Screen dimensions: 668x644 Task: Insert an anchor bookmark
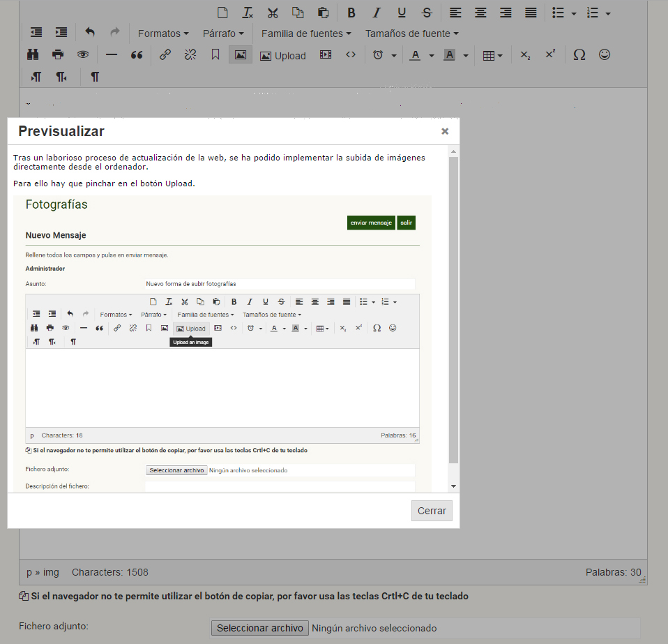(x=215, y=54)
